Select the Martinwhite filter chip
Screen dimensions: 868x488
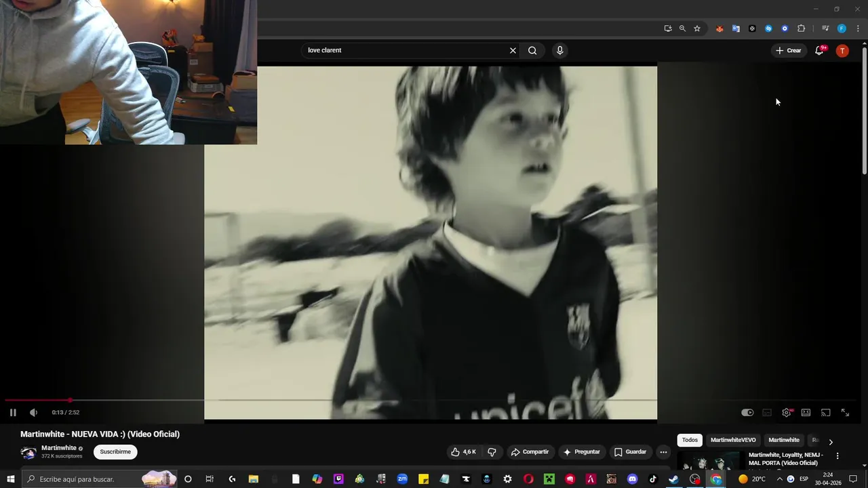784,440
